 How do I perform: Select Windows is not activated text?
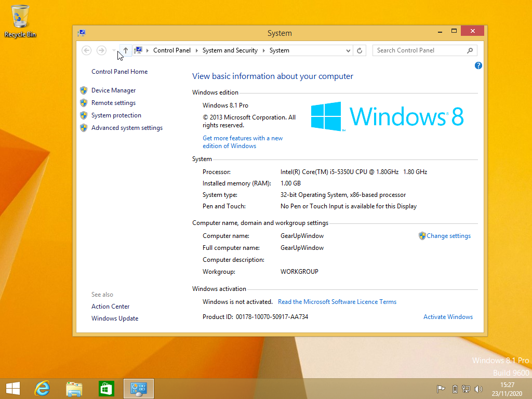point(237,302)
